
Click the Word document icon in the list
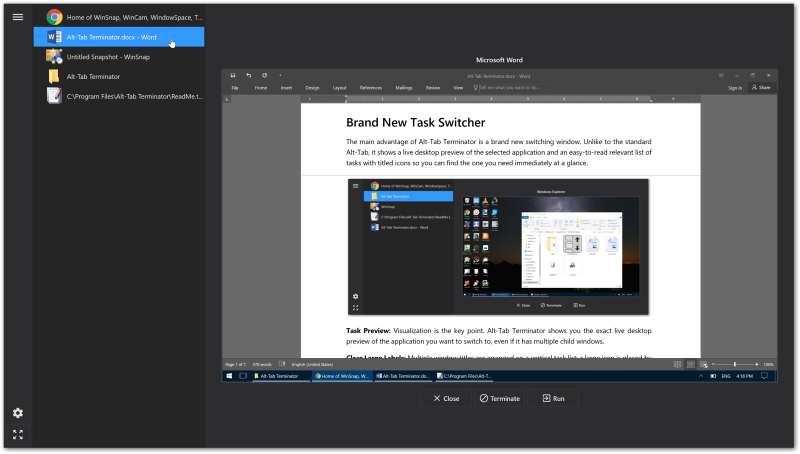click(x=54, y=37)
